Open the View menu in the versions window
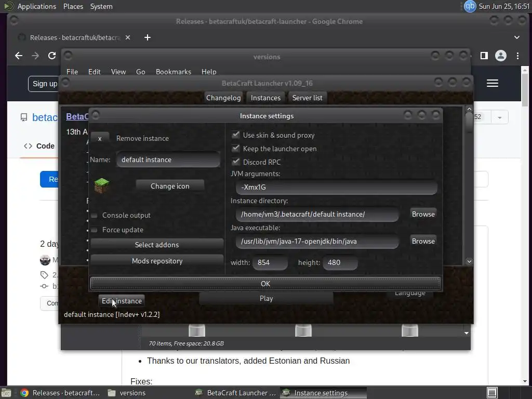Viewport: 532px width, 399px height. click(118, 72)
